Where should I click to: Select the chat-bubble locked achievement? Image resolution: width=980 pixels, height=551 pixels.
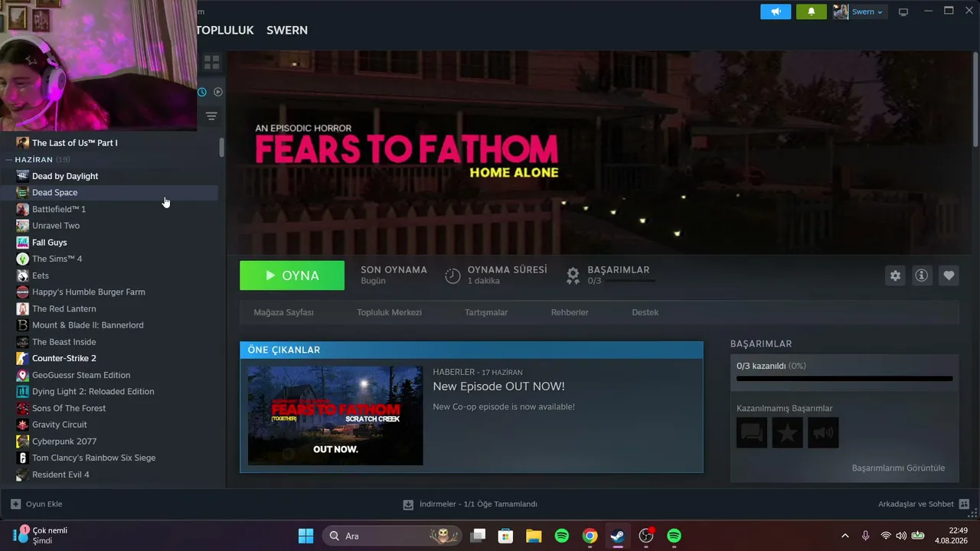[752, 433]
